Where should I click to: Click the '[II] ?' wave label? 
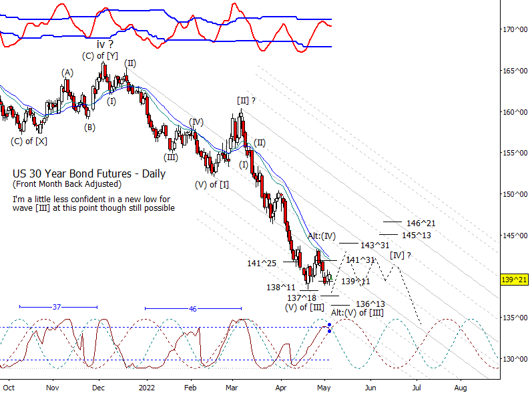246,101
